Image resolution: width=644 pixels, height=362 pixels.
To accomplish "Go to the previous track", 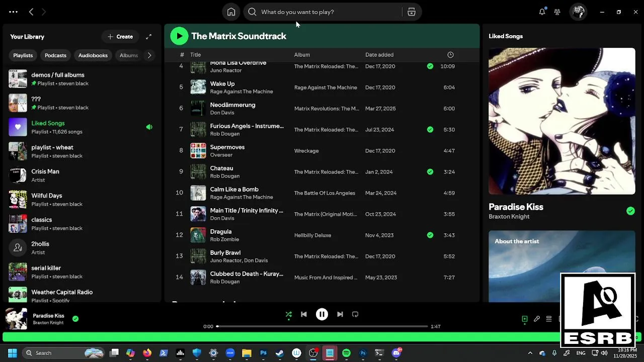I will (304, 314).
